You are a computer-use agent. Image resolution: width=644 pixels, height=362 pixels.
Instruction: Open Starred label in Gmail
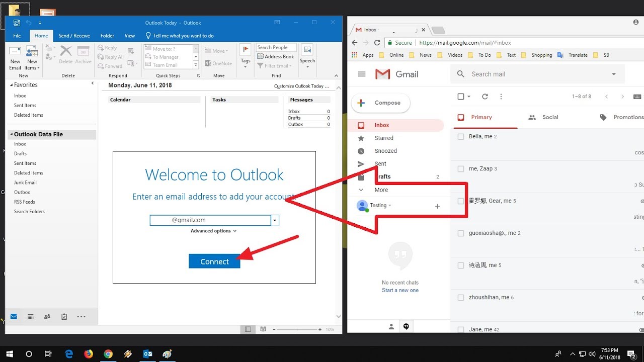coord(384,138)
